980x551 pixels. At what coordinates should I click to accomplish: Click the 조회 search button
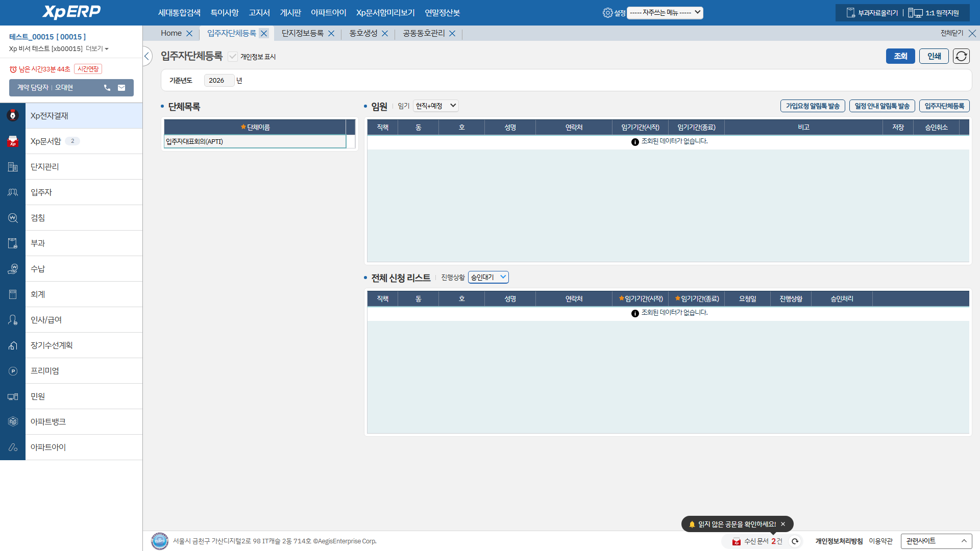tap(900, 56)
